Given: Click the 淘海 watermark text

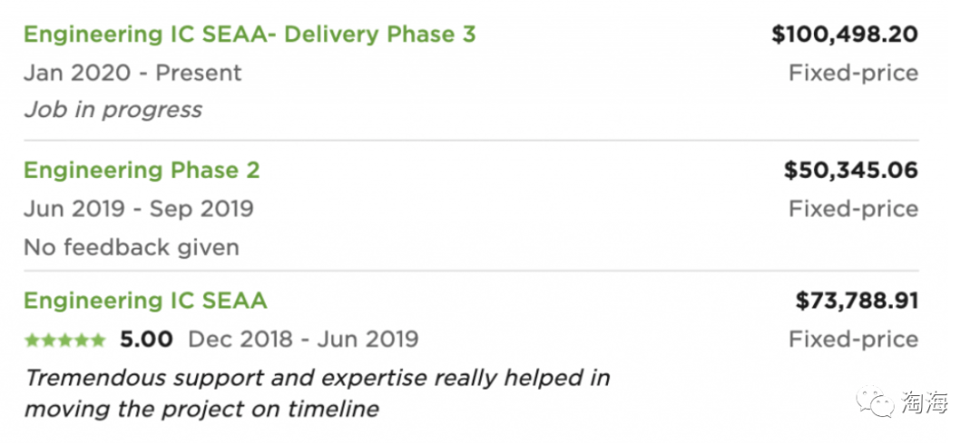Looking at the screenshot, I should tap(925, 401).
